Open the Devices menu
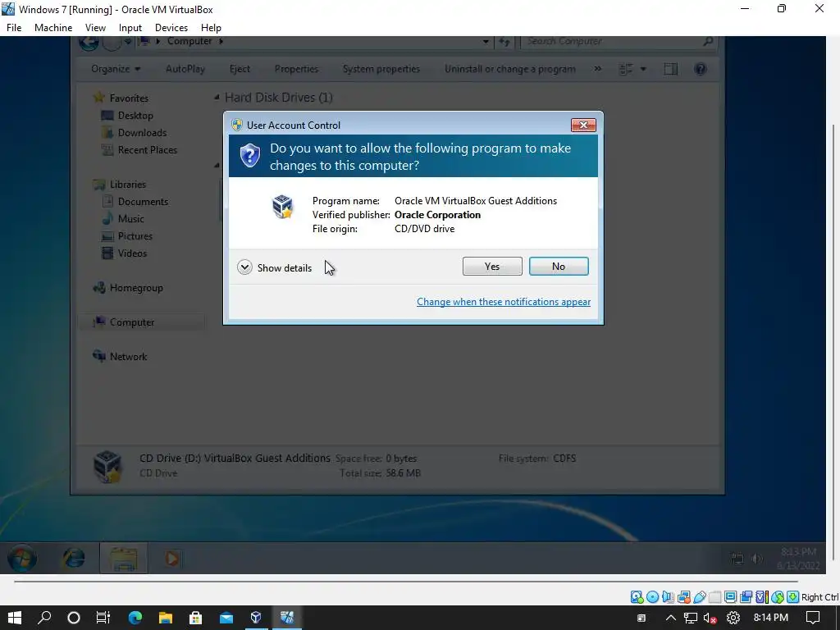The height and width of the screenshot is (630, 840). [171, 28]
